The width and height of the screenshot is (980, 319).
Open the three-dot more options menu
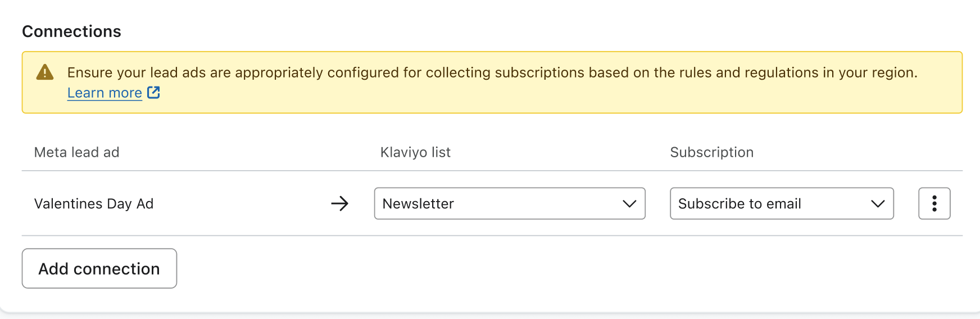pyautogui.click(x=934, y=203)
